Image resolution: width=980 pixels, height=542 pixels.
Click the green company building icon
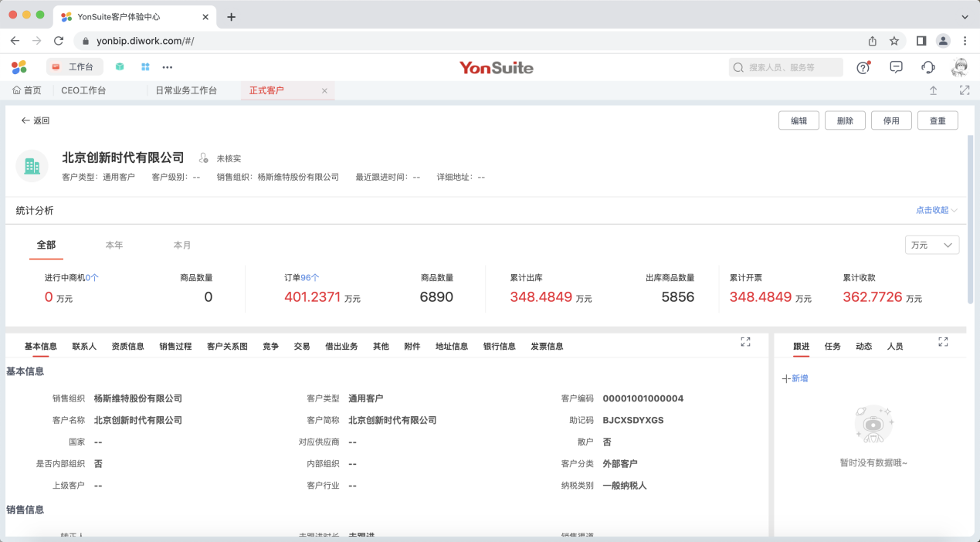32,165
